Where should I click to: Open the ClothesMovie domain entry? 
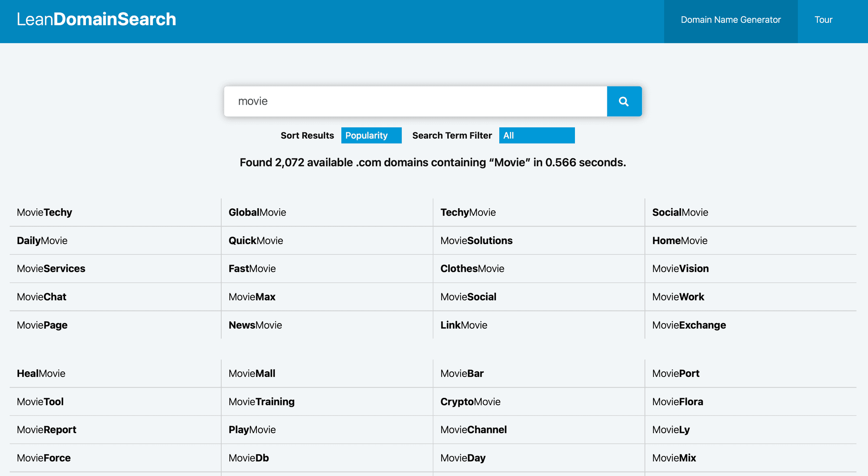point(472,269)
